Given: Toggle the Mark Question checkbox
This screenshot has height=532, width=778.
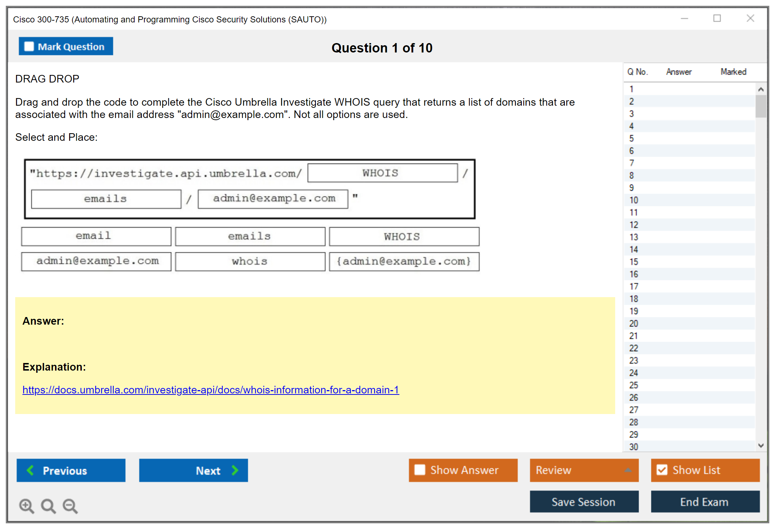Looking at the screenshot, I should coord(29,47).
